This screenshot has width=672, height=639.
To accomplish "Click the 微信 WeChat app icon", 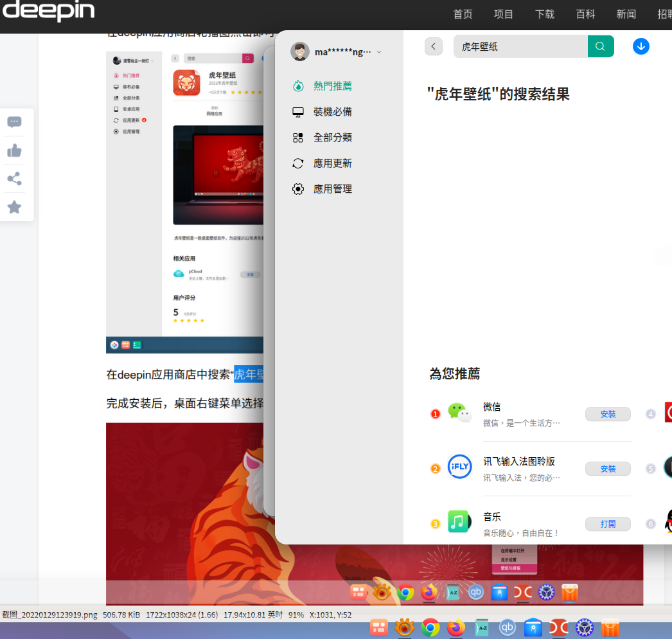I will tap(459, 412).
